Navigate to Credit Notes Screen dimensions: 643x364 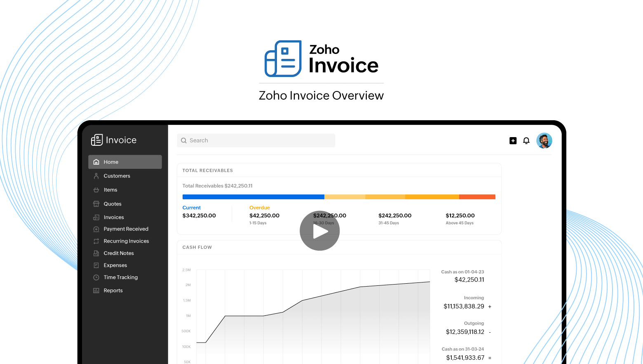pyautogui.click(x=119, y=253)
